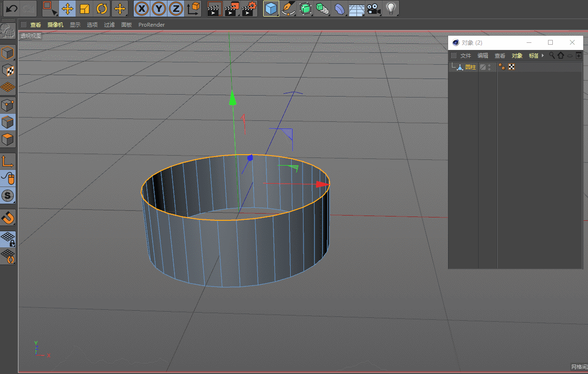Click Objects panel eye filter icon
Viewport: 588px width, 374px height.
coord(570,56)
